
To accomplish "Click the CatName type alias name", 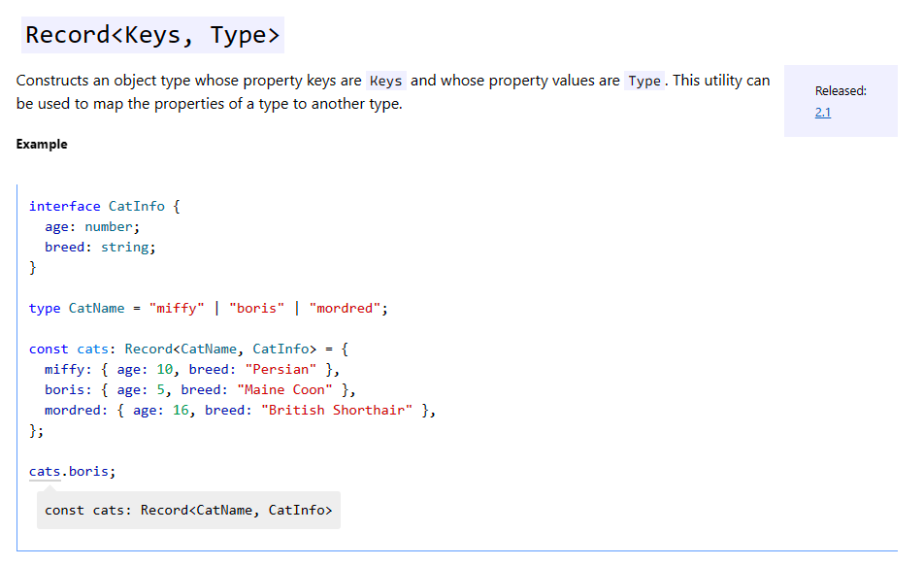I will (x=96, y=308).
